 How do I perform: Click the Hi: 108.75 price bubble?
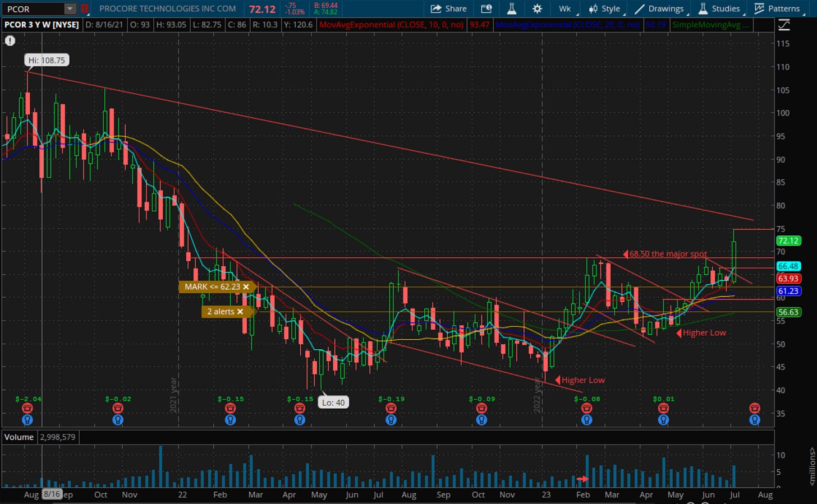[x=47, y=60]
